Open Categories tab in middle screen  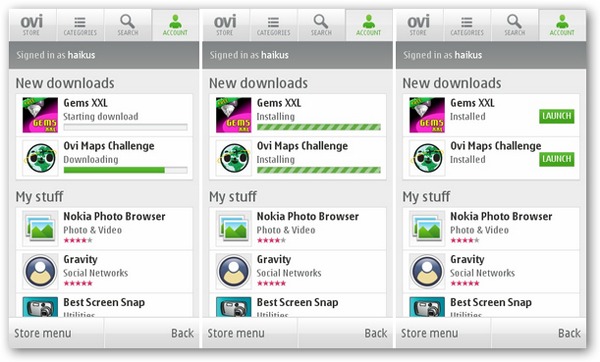click(x=274, y=25)
